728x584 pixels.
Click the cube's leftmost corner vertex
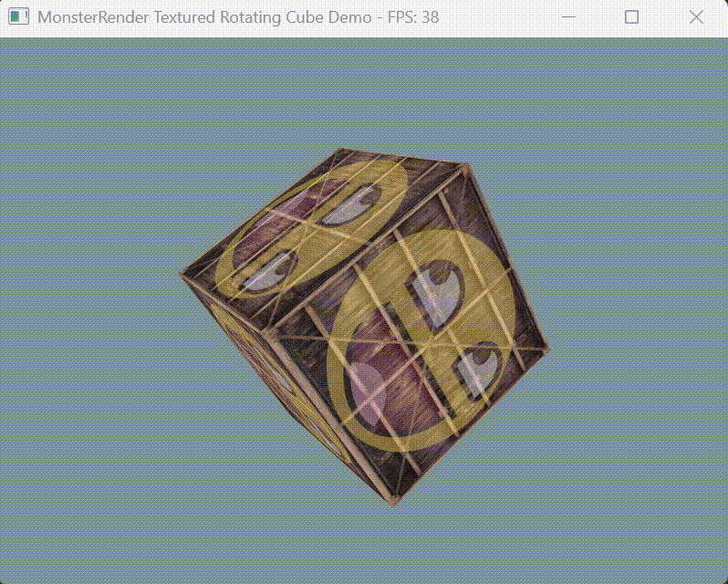[x=182, y=273]
